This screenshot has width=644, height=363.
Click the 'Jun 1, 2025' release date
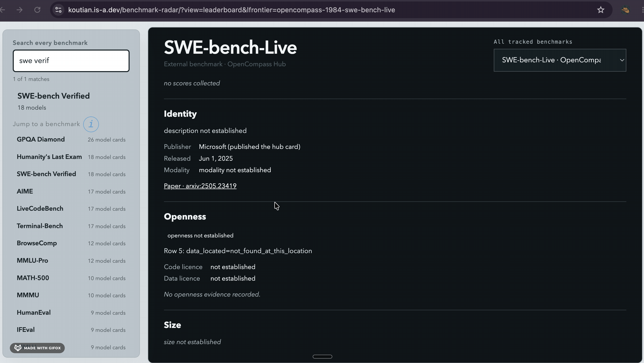click(216, 158)
